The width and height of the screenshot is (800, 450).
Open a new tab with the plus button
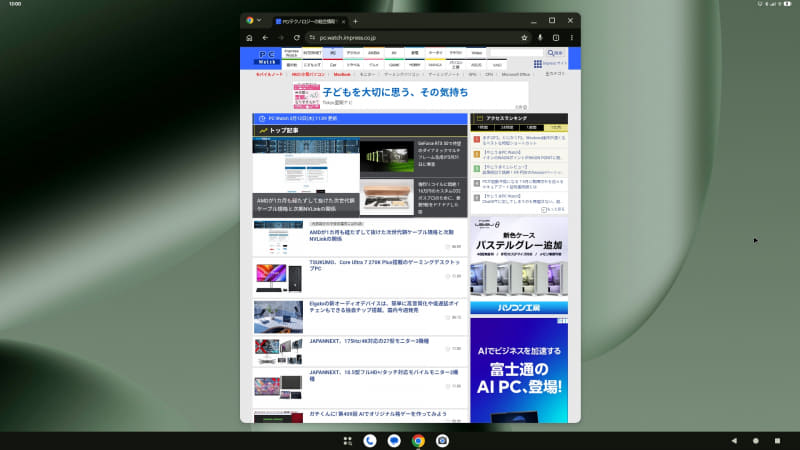[356, 21]
